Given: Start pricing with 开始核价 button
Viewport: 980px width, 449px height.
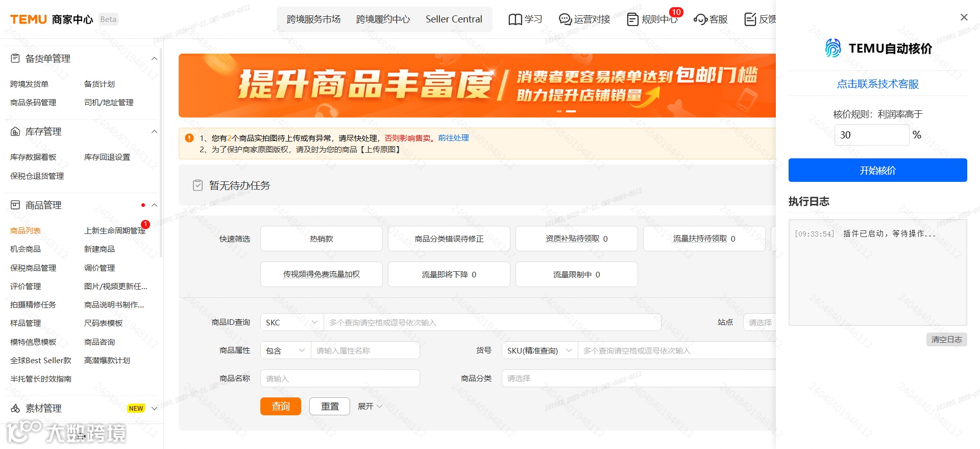Looking at the screenshot, I should point(878,170).
